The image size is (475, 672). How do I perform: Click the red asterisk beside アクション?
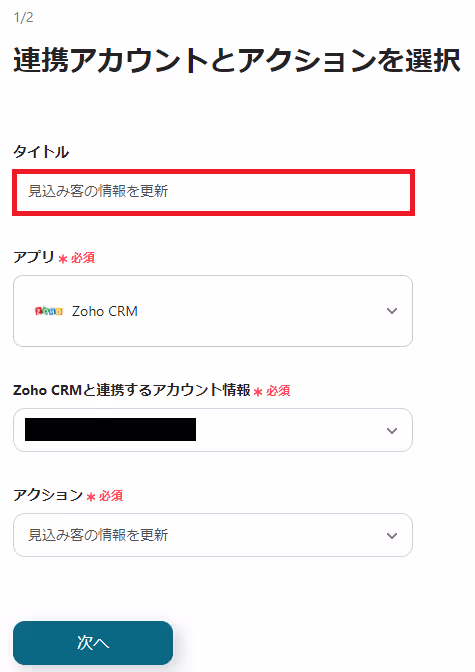(91, 497)
